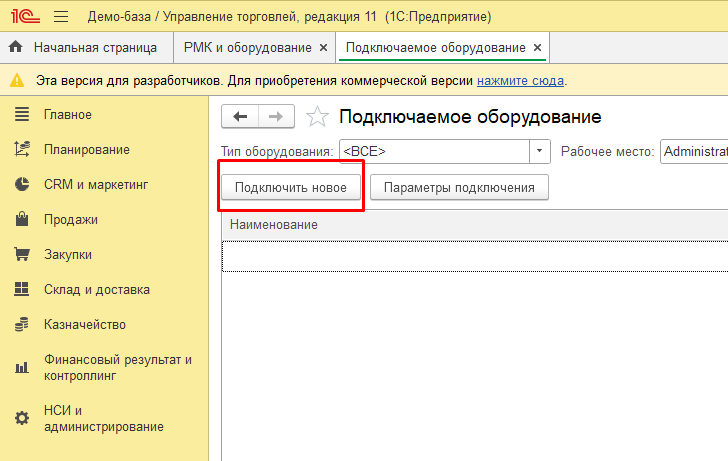Click the Параметры подключения button

459,187
